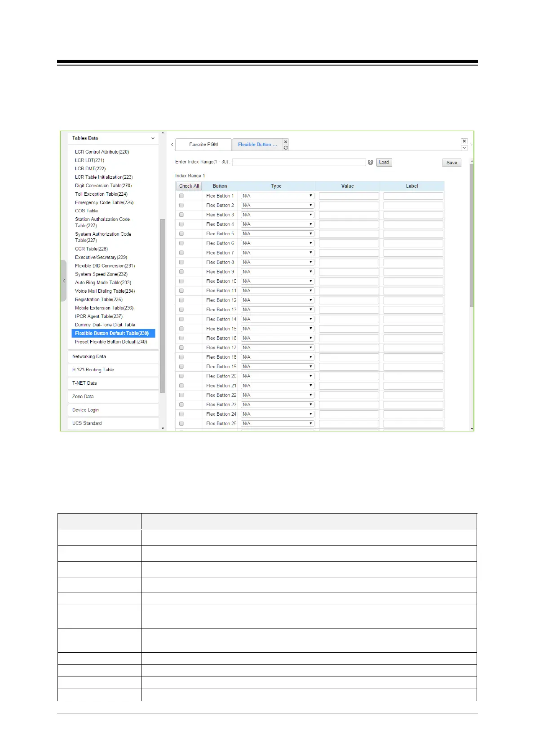Click the Save button

pos(451,163)
